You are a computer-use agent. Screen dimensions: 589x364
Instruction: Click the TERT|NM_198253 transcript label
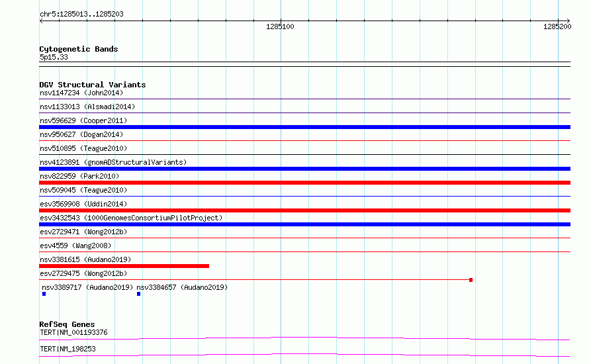pyautogui.click(x=68, y=349)
